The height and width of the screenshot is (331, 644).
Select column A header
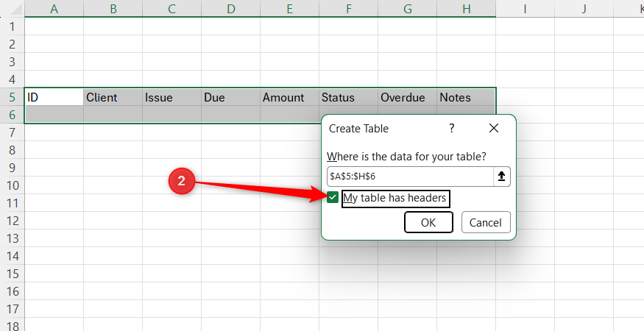[x=54, y=9]
